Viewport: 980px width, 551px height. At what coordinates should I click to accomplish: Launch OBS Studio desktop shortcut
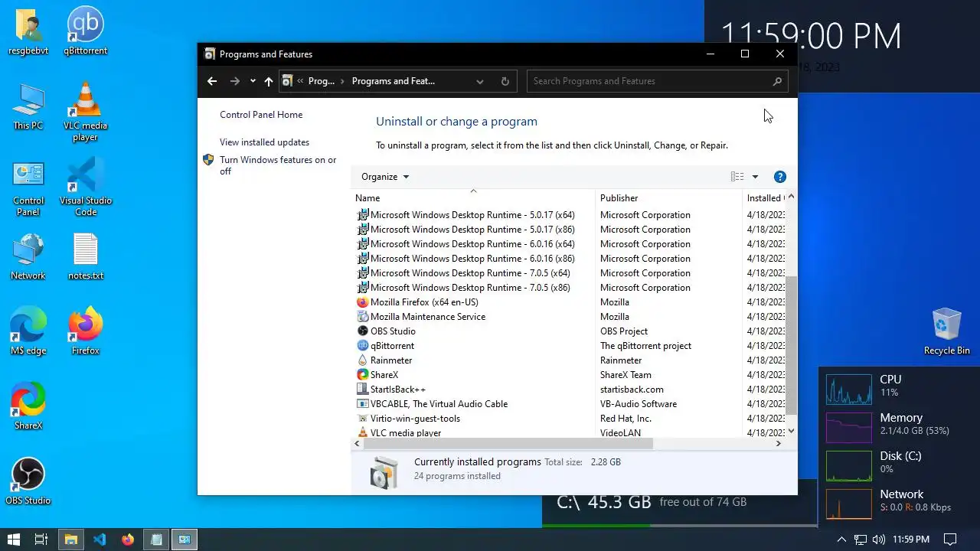pos(28,481)
